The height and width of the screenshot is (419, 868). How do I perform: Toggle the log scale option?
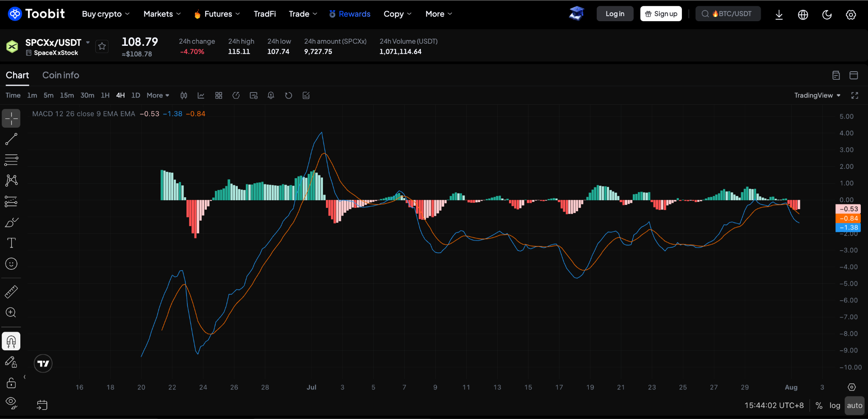click(835, 405)
